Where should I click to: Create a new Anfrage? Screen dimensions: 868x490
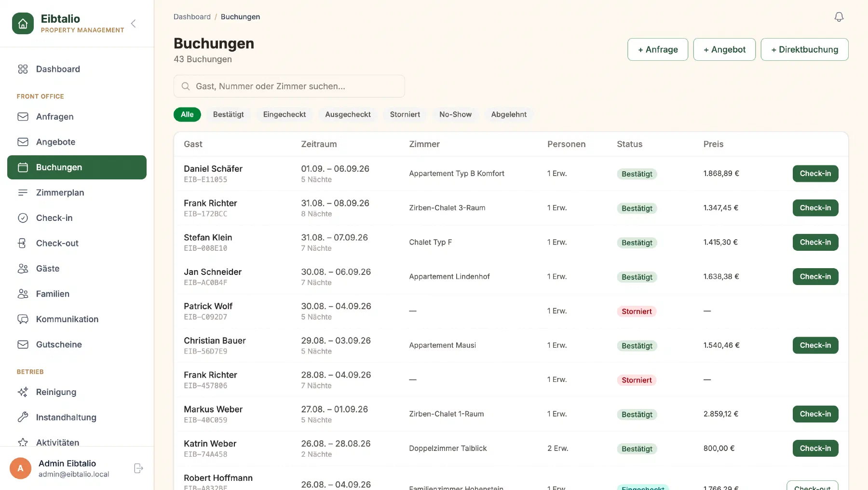point(658,50)
